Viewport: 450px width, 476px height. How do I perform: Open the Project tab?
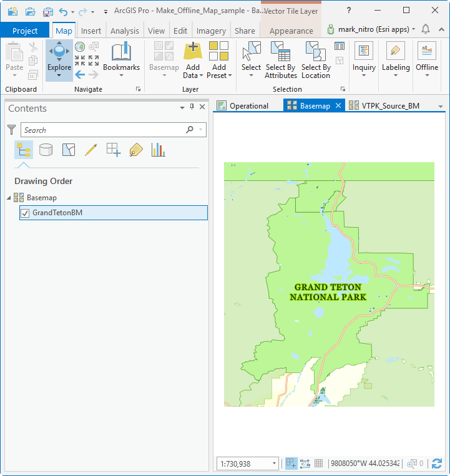click(25, 31)
